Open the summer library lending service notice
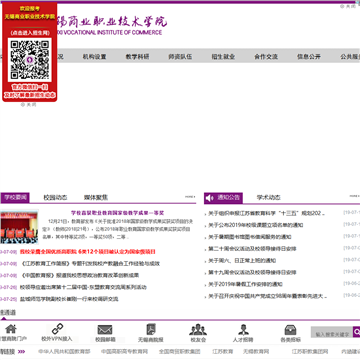The image size is (360, 360). [x=250, y=237]
